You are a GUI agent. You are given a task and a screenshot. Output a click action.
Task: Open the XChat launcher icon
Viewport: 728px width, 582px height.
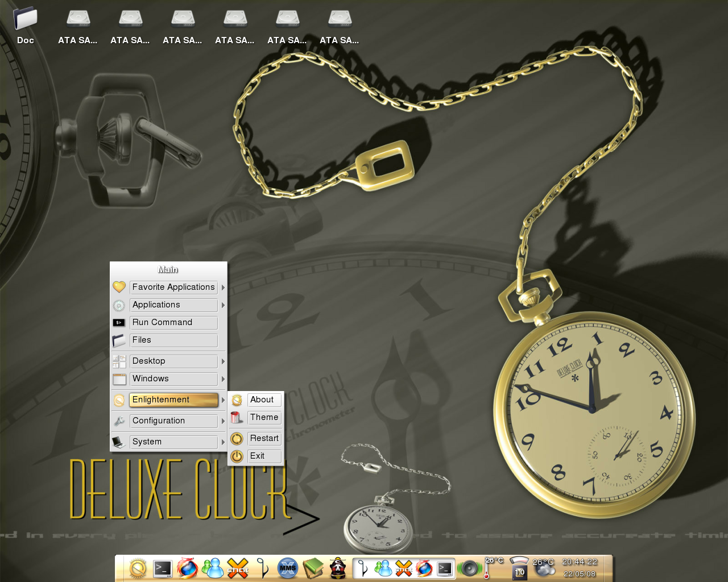(238, 568)
